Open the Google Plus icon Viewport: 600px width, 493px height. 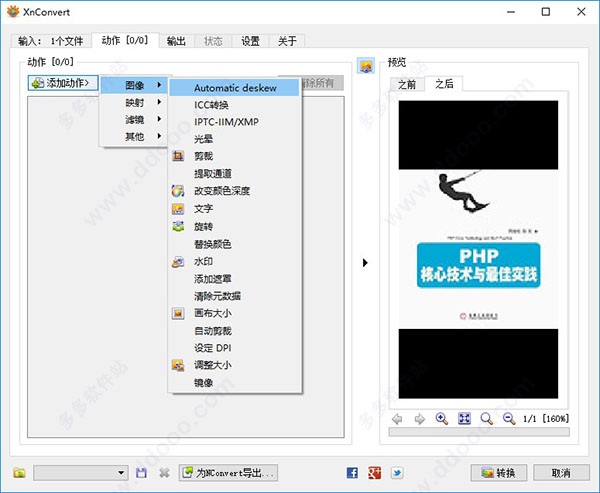coord(375,473)
